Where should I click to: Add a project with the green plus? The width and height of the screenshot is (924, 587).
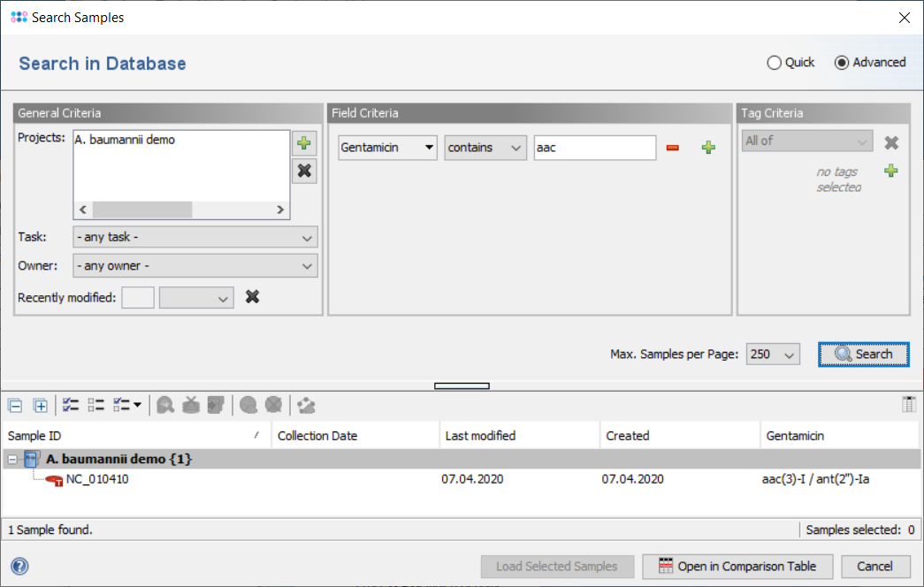pos(304,144)
